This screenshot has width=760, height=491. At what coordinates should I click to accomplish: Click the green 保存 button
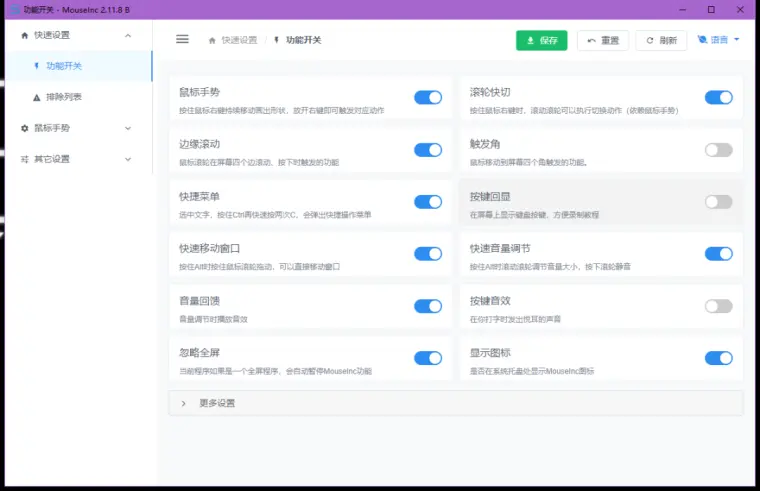point(541,40)
